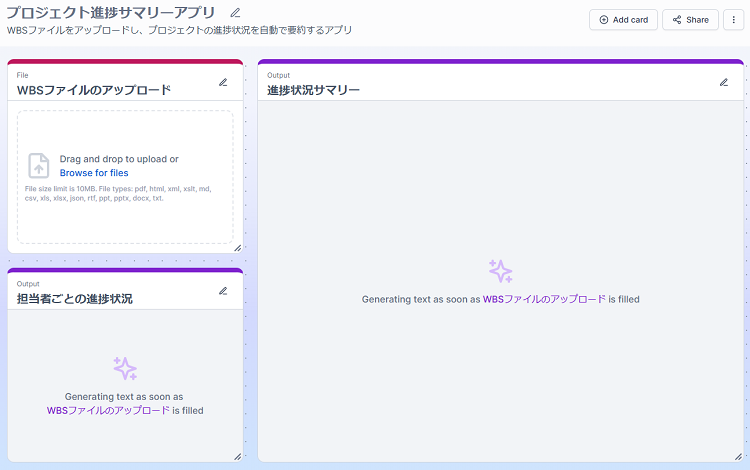Click the file upload document icon
Image resolution: width=750 pixels, height=470 pixels.
click(39, 166)
